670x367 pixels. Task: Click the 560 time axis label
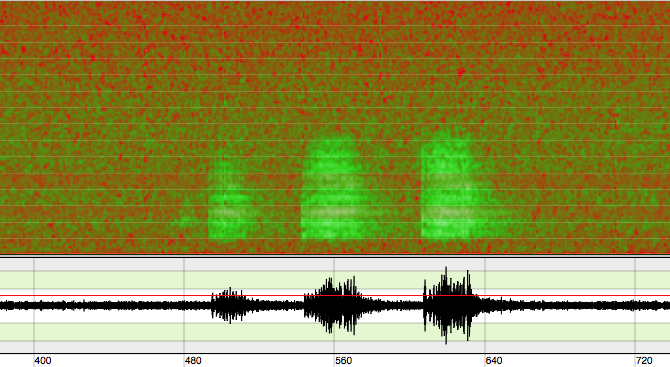pyautogui.click(x=344, y=361)
